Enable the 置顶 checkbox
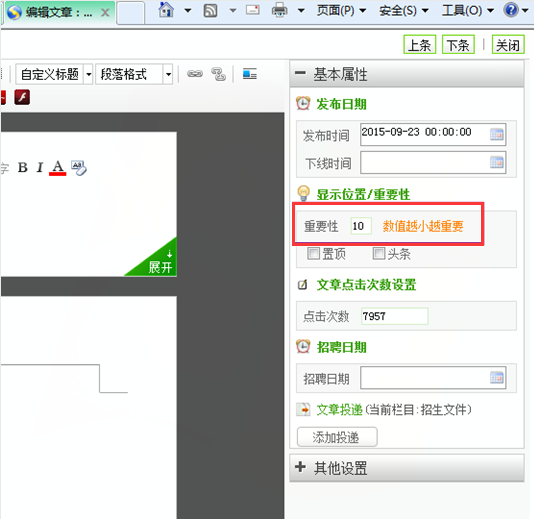 tap(313, 254)
